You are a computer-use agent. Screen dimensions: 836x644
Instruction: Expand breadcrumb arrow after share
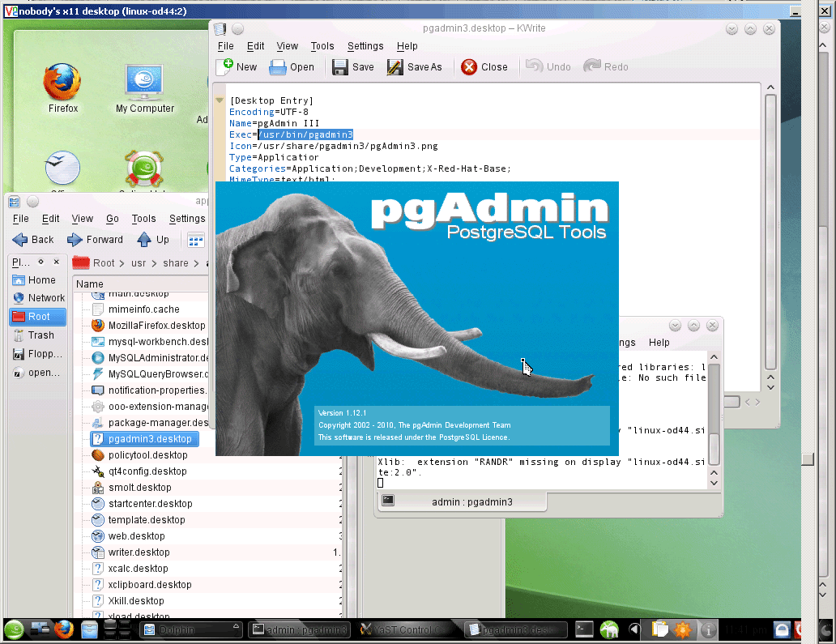pos(196,262)
